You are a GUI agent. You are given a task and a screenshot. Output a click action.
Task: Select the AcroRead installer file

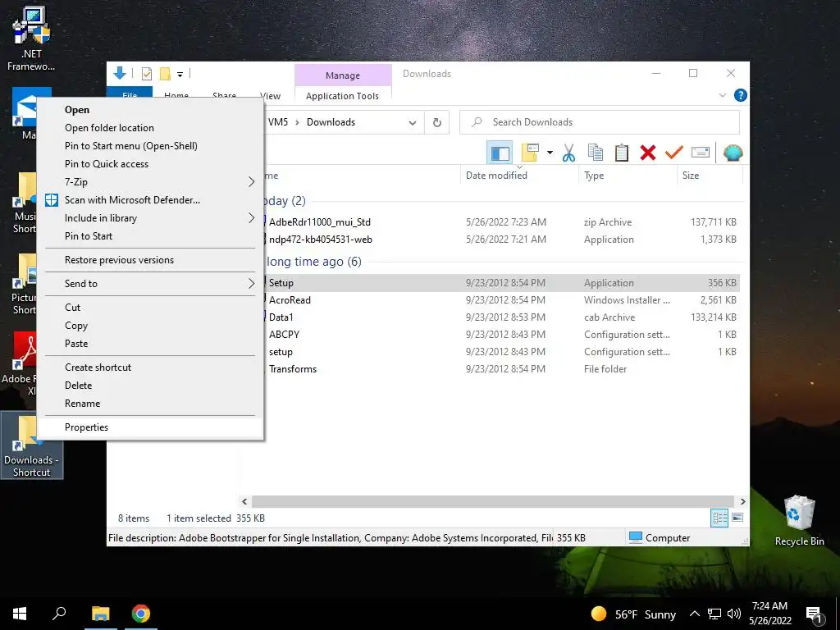point(290,300)
